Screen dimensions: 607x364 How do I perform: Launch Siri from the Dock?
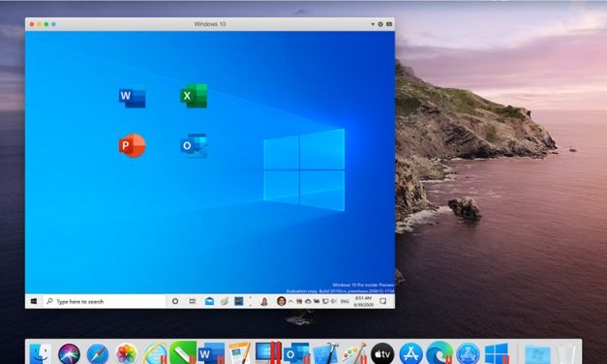[70, 353]
